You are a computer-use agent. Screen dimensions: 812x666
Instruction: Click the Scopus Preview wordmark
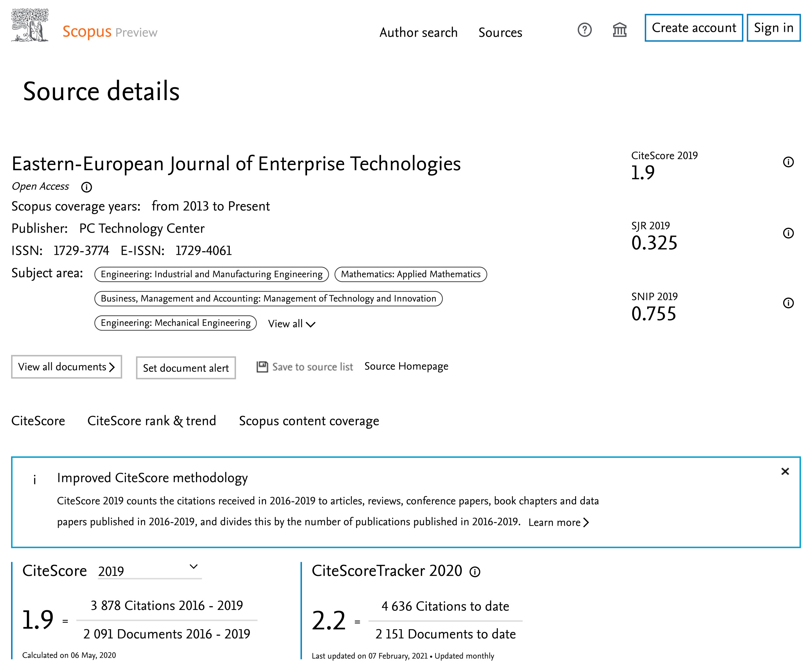[x=110, y=32]
